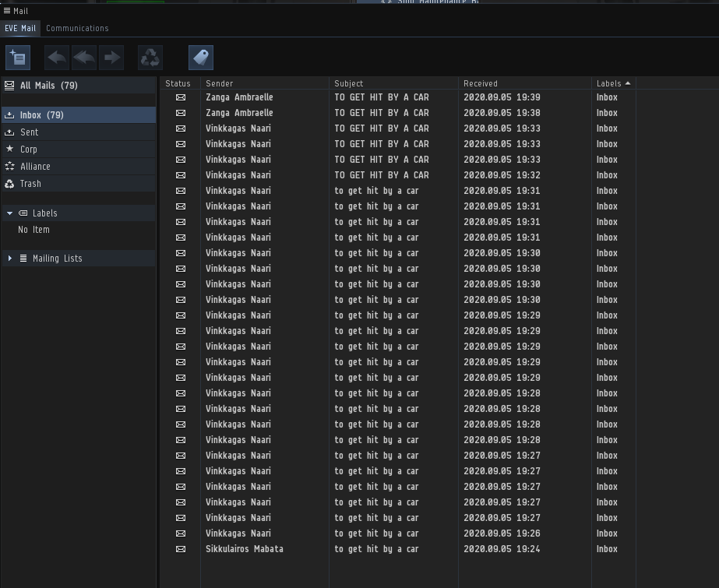The height and width of the screenshot is (588, 719).
Task: Click the Reply arrow icon
Action: (x=57, y=58)
